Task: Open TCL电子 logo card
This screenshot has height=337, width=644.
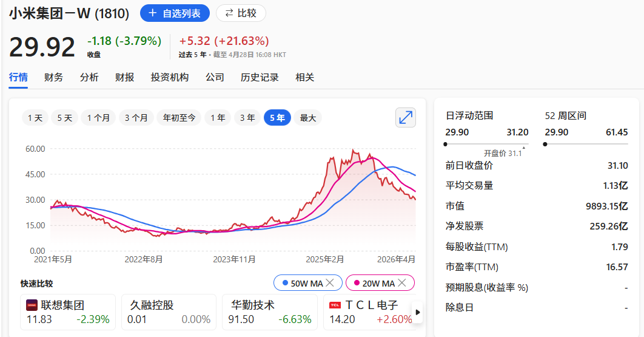Action: 335,305
